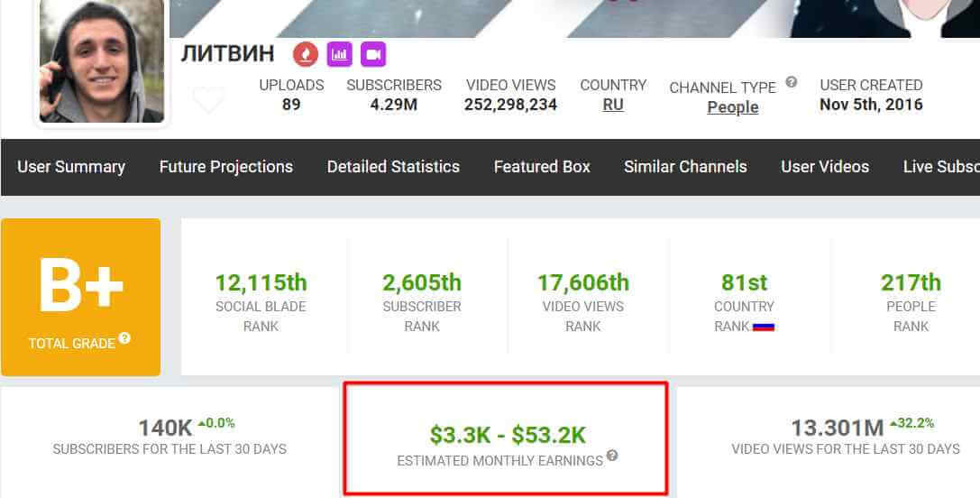Click the 252,298,234 video views count
The width and height of the screenshot is (980, 498).
point(510,105)
